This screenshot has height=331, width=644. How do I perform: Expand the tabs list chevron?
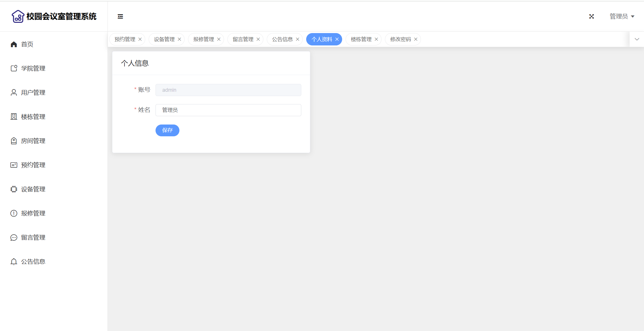[x=637, y=39]
